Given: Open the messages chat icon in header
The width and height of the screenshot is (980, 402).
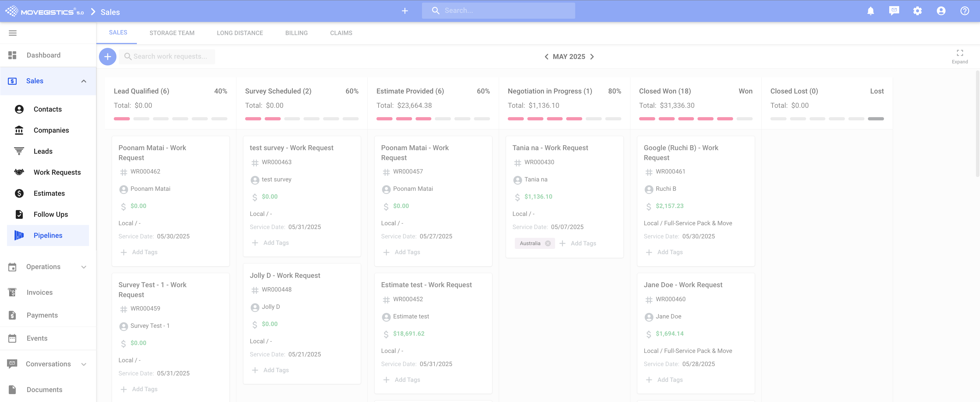Looking at the screenshot, I should coord(894,11).
